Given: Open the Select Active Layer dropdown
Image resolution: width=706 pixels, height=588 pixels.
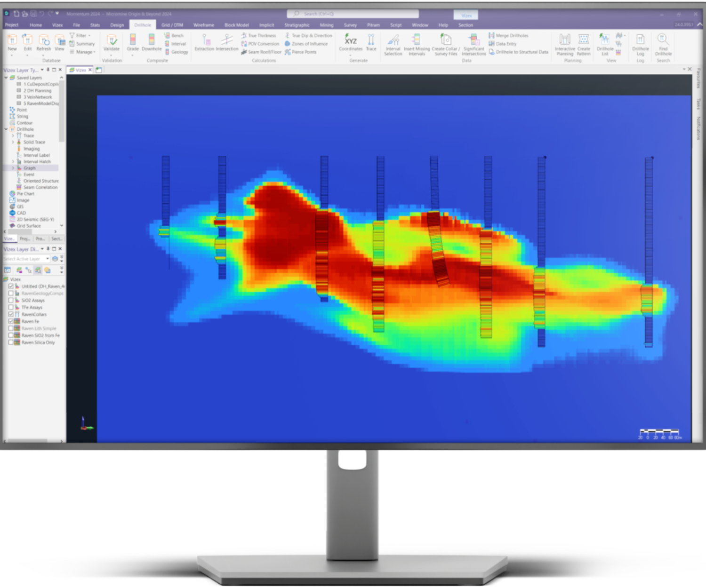Looking at the screenshot, I should click(48, 259).
